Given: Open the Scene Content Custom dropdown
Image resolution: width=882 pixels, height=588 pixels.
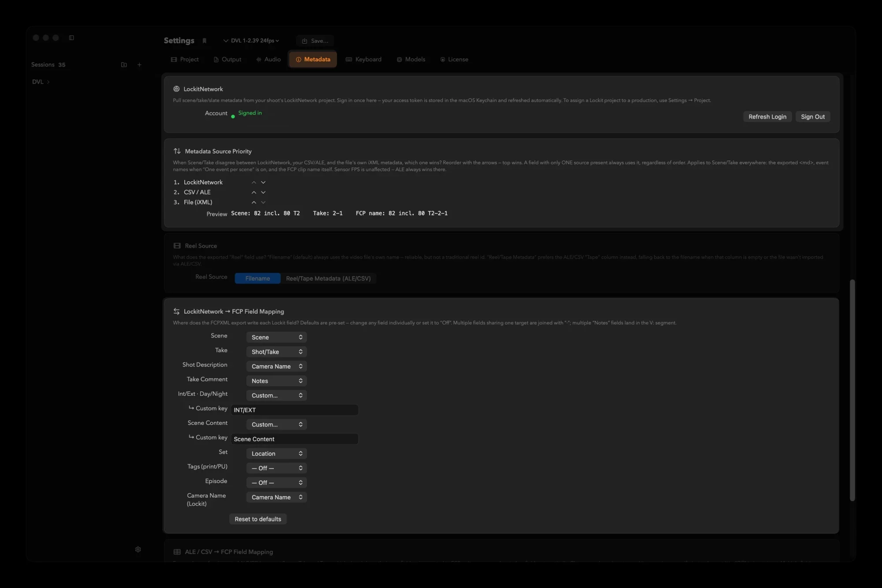Looking at the screenshot, I should point(277,424).
